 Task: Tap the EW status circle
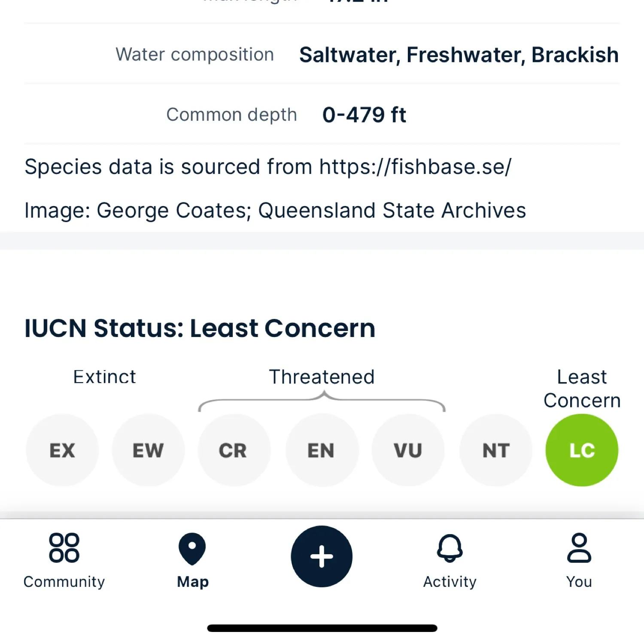click(x=148, y=450)
